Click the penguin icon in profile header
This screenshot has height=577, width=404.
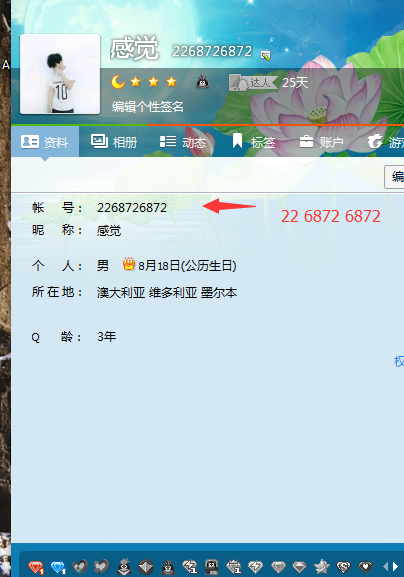[x=202, y=81]
